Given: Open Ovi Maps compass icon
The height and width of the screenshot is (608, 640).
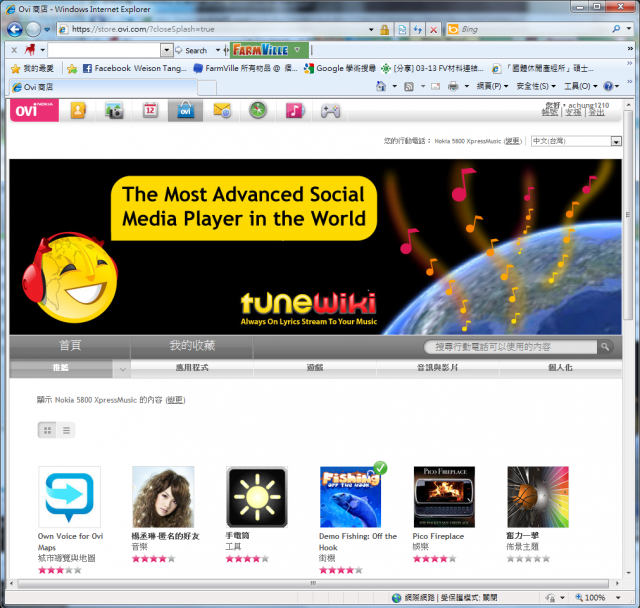Looking at the screenshot, I should 258,110.
